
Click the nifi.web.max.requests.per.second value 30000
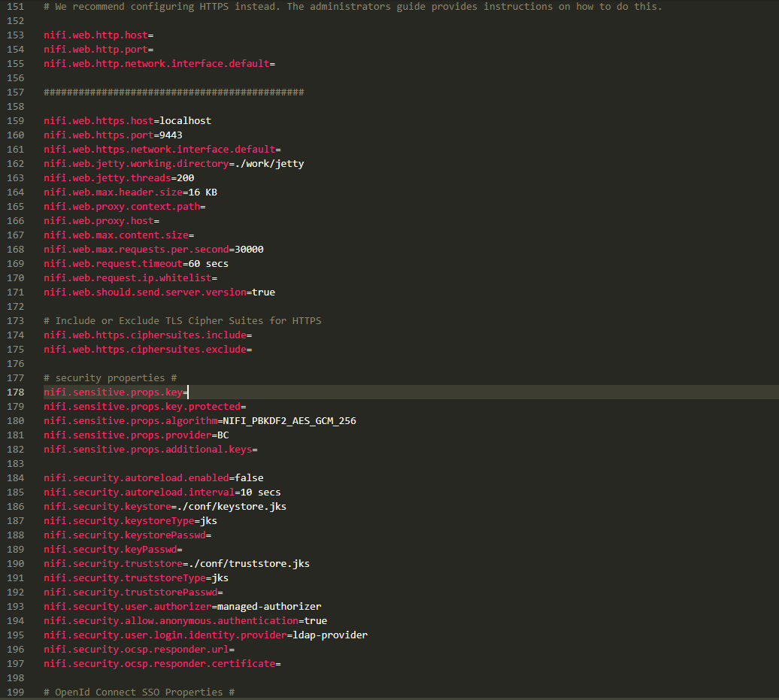[x=249, y=250]
